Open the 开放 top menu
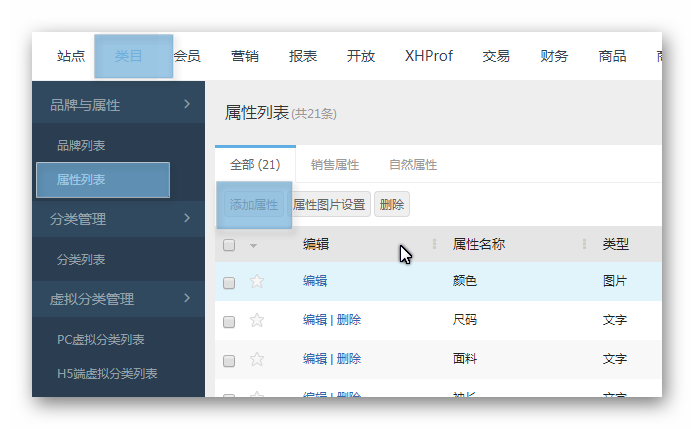Viewport: 694px width, 429px height. click(x=361, y=56)
